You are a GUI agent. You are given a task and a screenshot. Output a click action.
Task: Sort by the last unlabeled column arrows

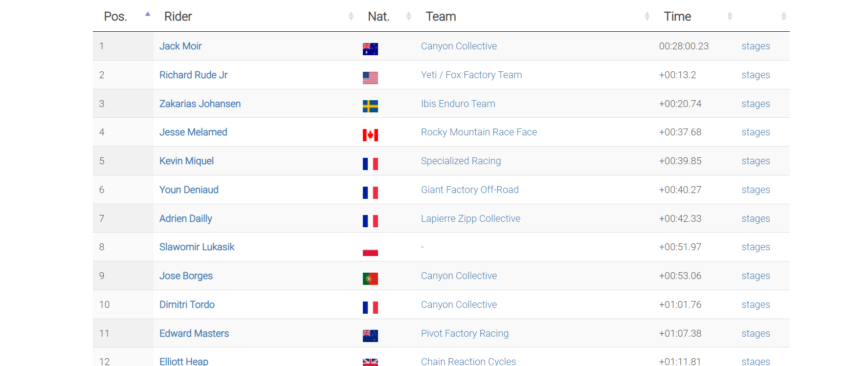click(783, 17)
